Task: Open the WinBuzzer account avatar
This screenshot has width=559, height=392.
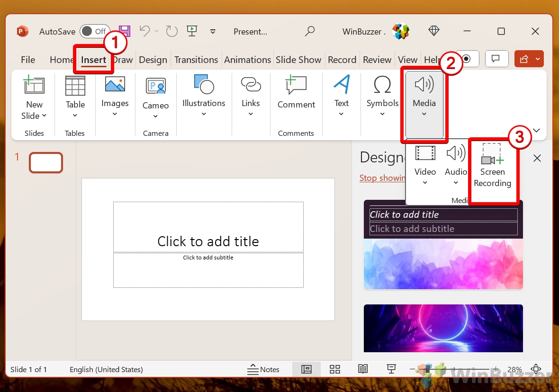Action: (x=401, y=31)
